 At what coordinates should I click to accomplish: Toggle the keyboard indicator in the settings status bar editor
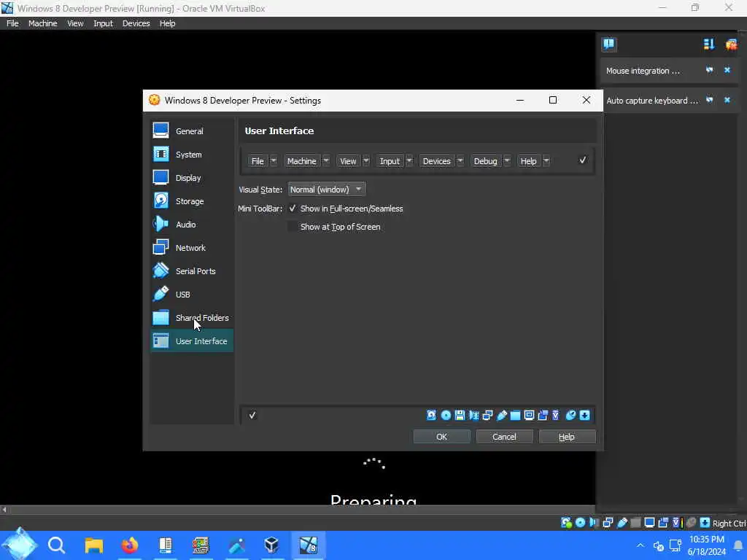coord(584,415)
